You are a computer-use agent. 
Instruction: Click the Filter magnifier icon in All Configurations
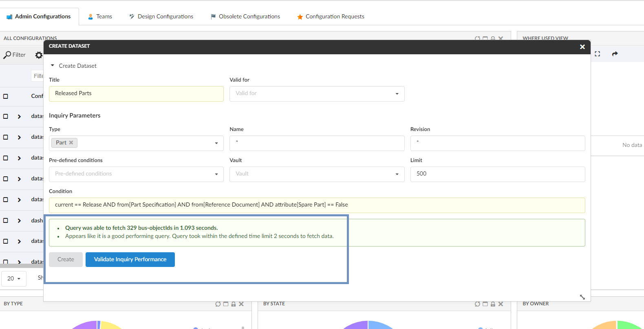point(7,55)
